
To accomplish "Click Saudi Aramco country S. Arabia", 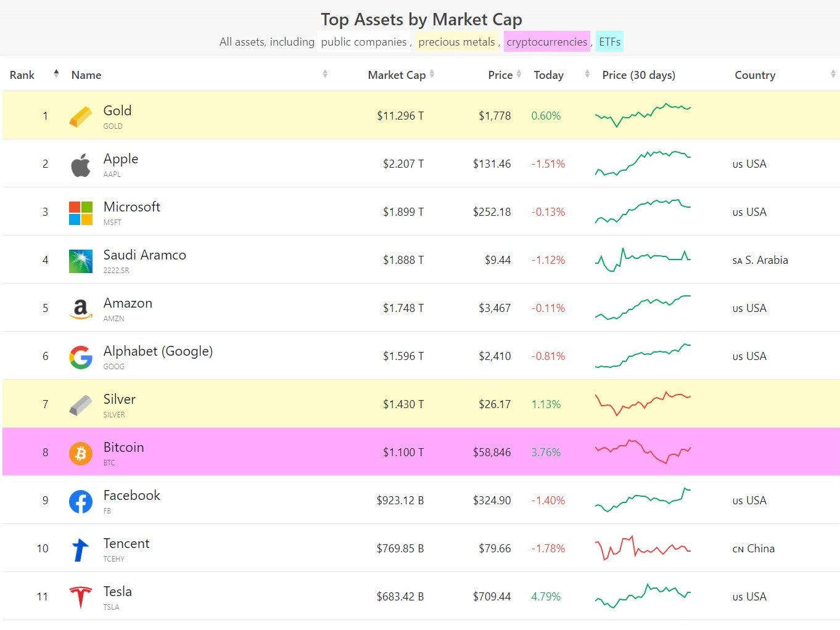I will tap(760, 260).
